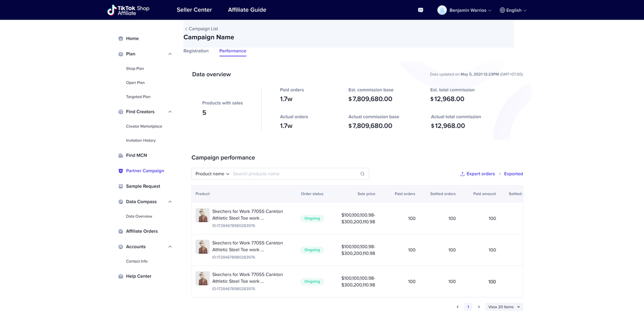Screen dimensions: 644x323
Task: Click Export orders button
Action: click(x=477, y=174)
